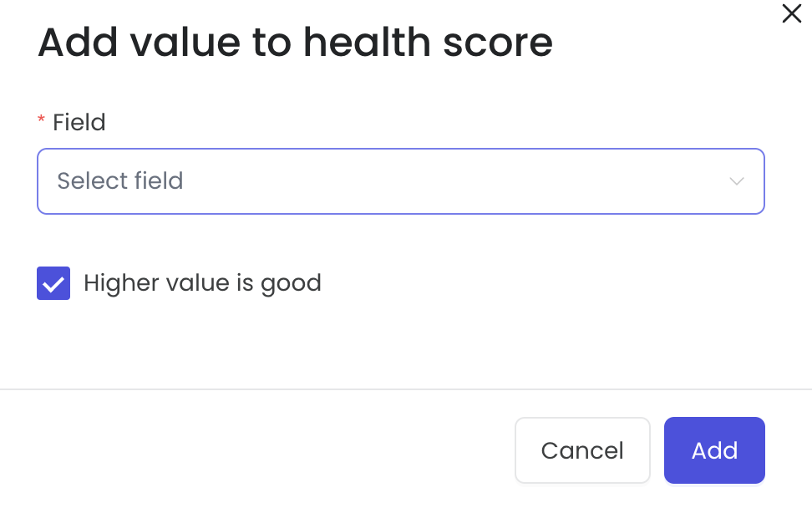Toggle the blue checkmark box
Viewport: 812px width, 518px height.
point(53,283)
